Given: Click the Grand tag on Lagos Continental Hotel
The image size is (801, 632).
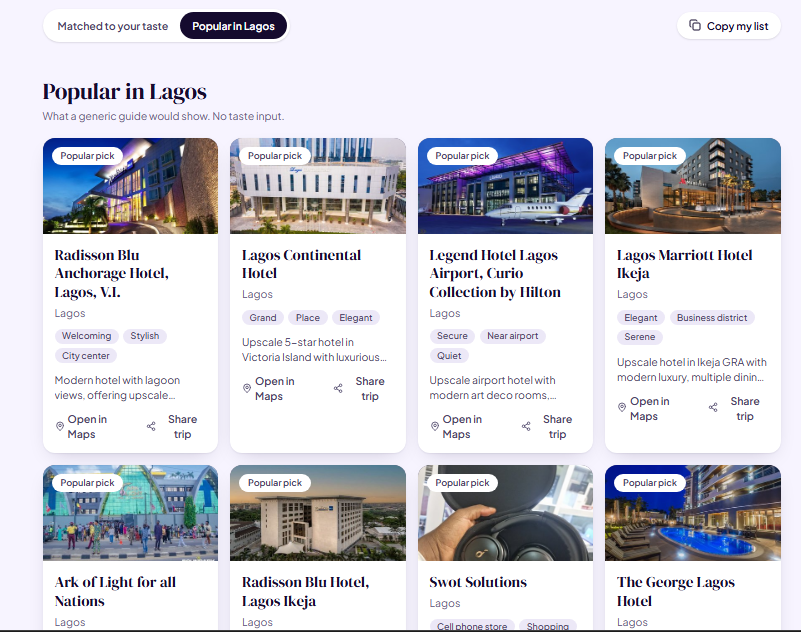Looking at the screenshot, I should coord(263,318).
